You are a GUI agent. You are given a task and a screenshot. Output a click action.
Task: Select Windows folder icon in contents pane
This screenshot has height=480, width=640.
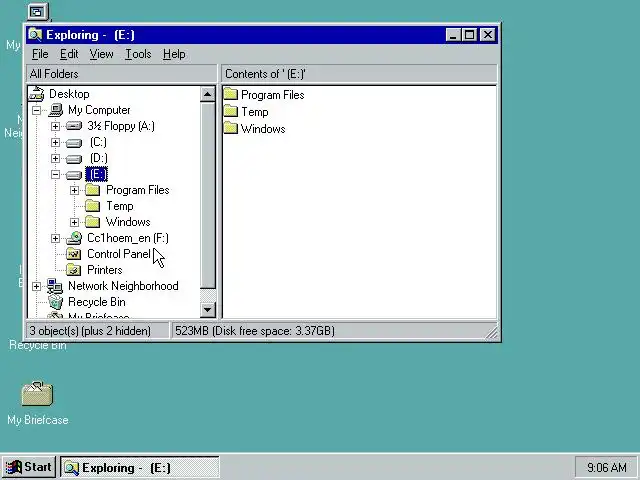(x=231, y=129)
